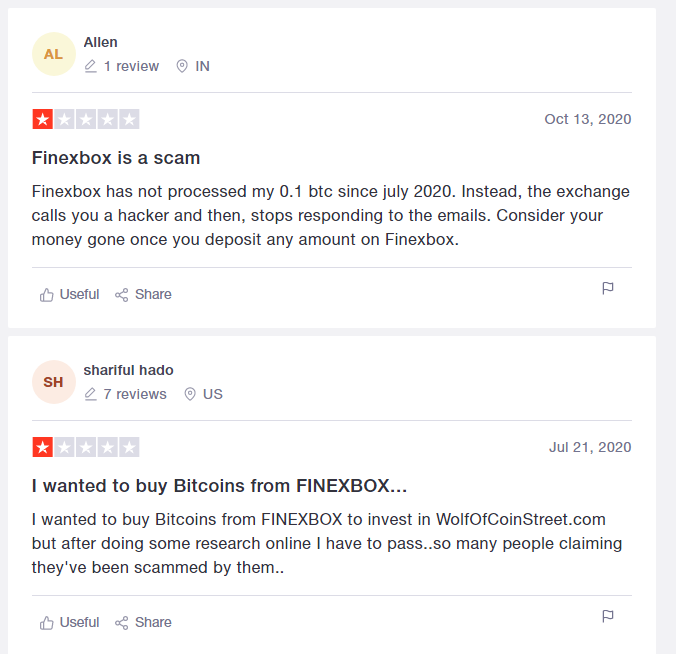Click the one-star rating on Allen's review
This screenshot has height=654, width=676.
(x=43, y=120)
